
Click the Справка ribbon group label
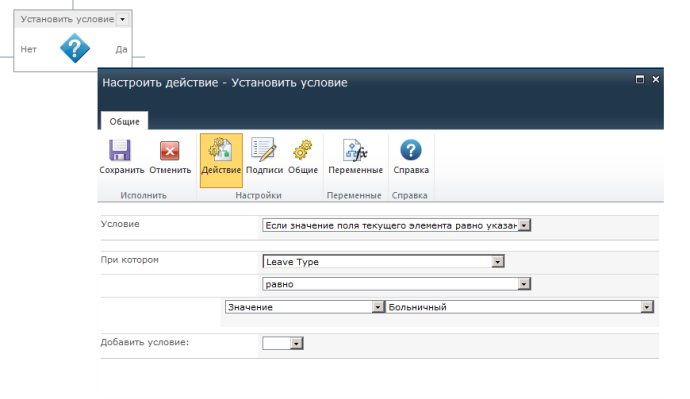pos(410,195)
